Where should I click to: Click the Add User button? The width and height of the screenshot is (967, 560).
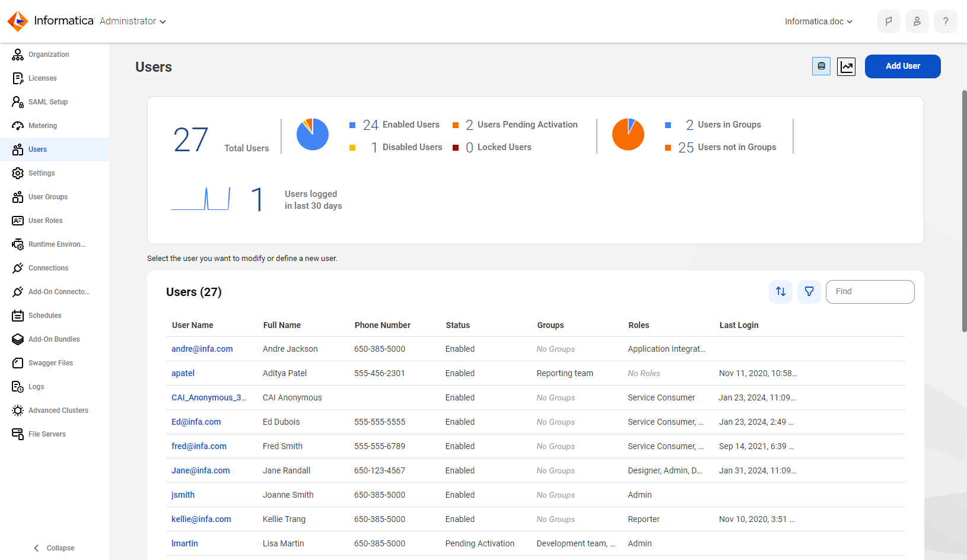903,66
